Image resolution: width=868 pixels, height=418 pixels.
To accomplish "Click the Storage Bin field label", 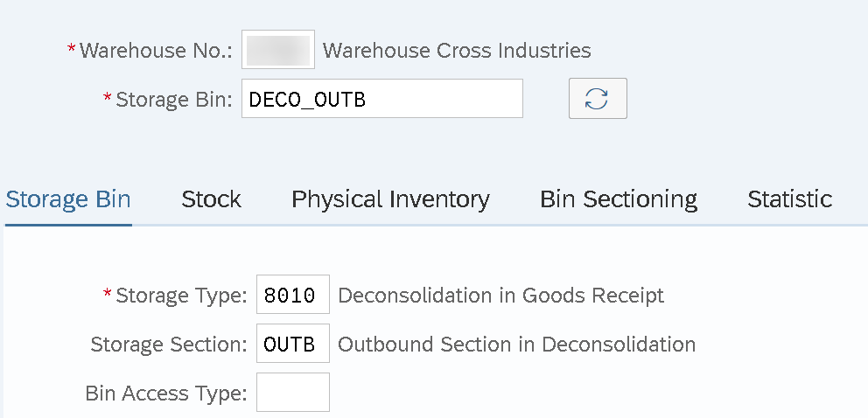I will 173,99.
